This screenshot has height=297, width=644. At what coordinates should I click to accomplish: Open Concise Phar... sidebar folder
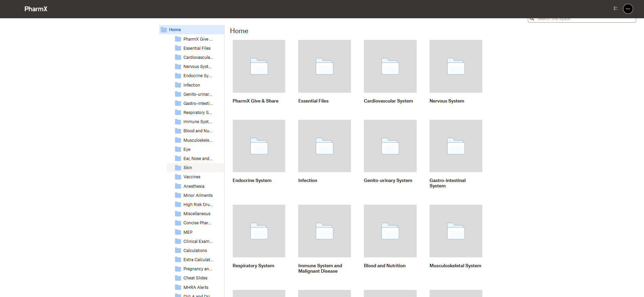click(198, 223)
